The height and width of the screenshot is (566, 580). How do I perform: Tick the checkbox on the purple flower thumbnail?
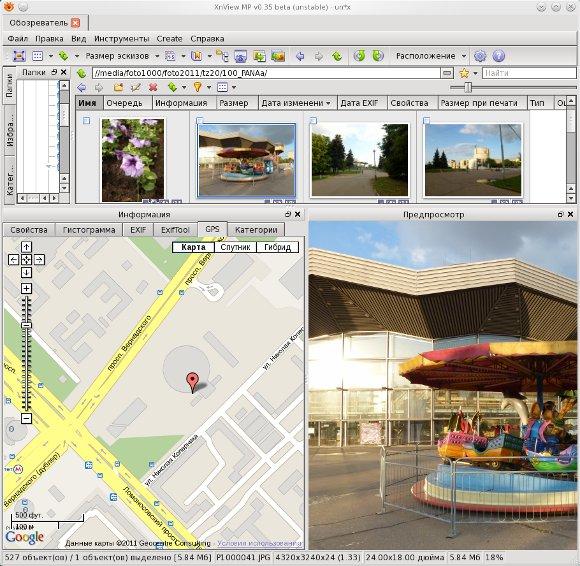click(x=86, y=121)
